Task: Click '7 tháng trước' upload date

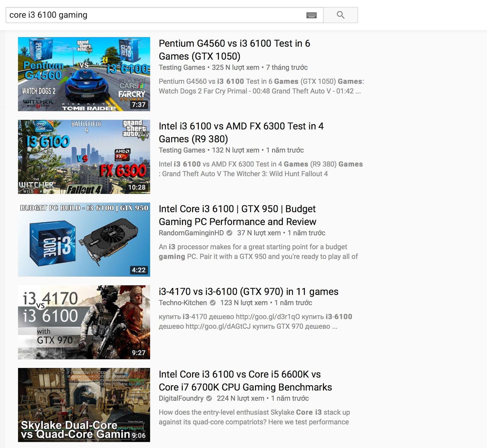Action: [287, 67]
